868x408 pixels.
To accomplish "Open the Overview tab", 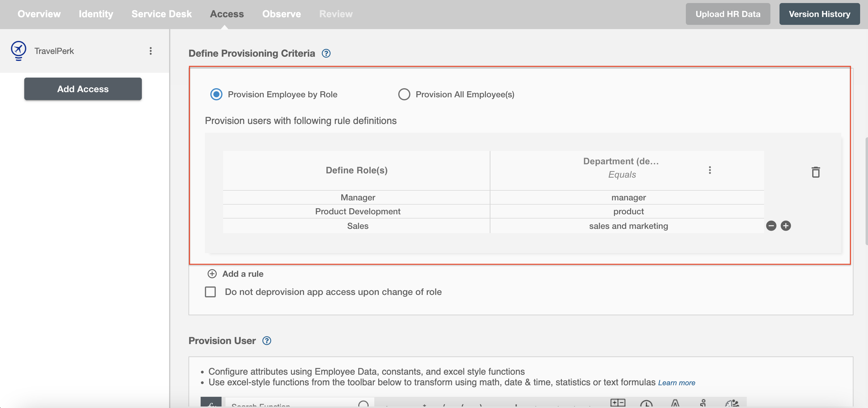I will tap(39, 14).
